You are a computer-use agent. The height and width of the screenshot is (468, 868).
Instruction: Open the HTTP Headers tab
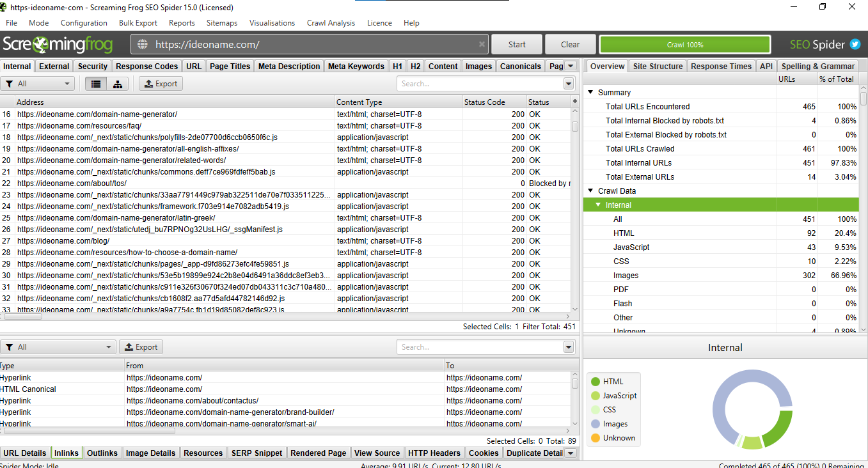tap(434, 453)
